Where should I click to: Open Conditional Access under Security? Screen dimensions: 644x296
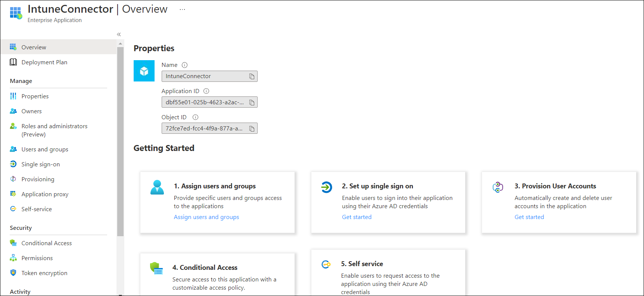click(x=47, y=243)
